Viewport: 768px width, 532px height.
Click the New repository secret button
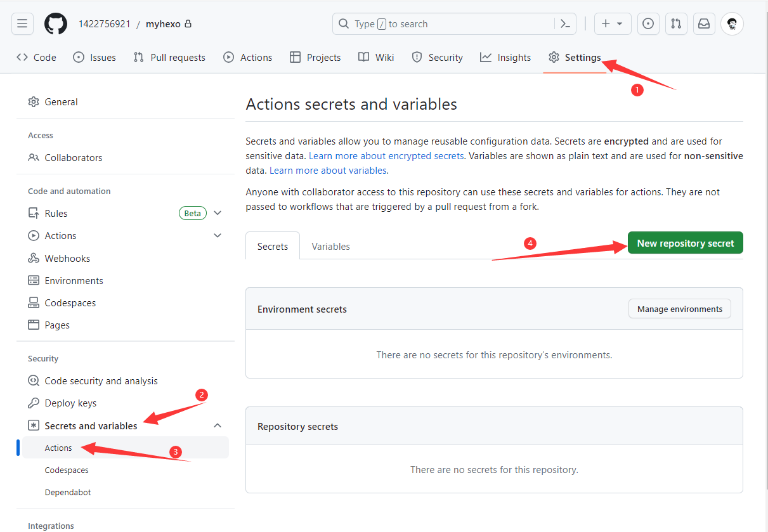click(685, 243)
